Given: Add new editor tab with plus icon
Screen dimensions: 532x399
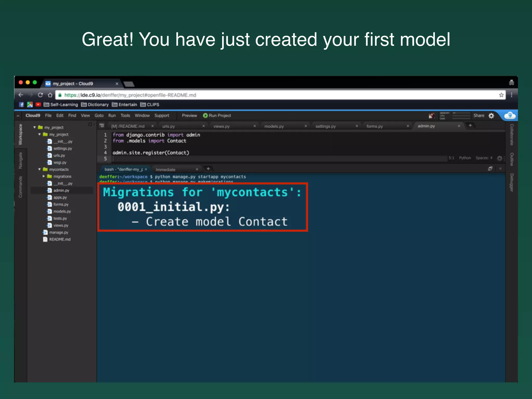Looking at the screenshot, I should [470, 126].
